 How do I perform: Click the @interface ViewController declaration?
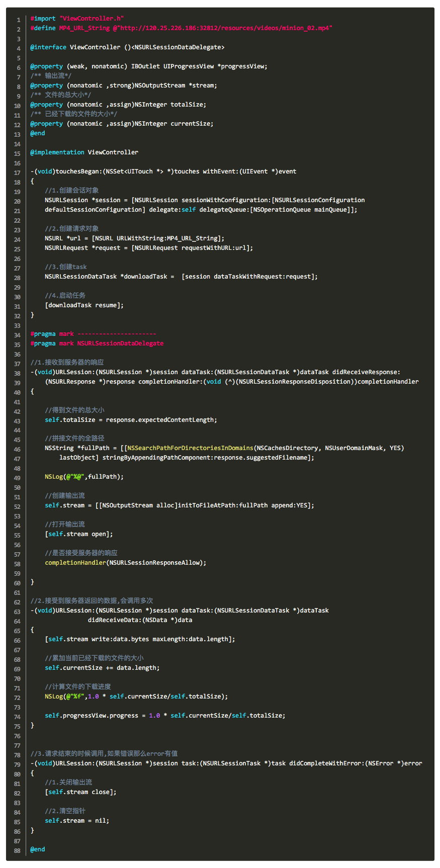tap(127, 47)
